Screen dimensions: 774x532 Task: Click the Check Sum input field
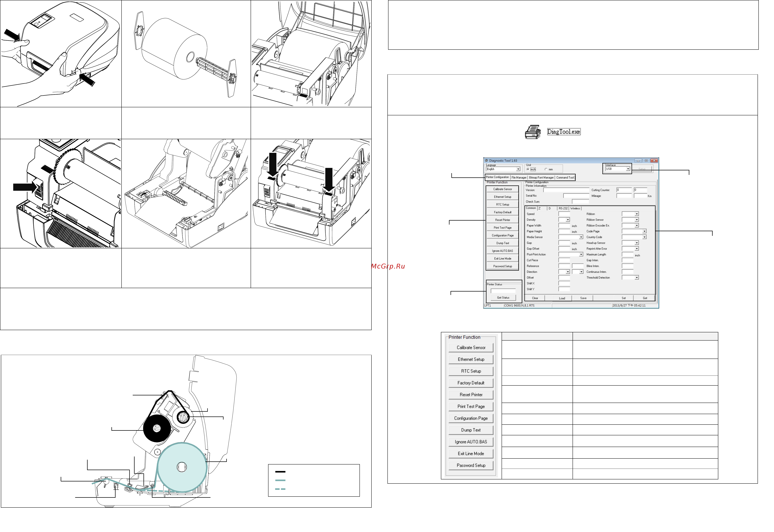coord(580,202)
